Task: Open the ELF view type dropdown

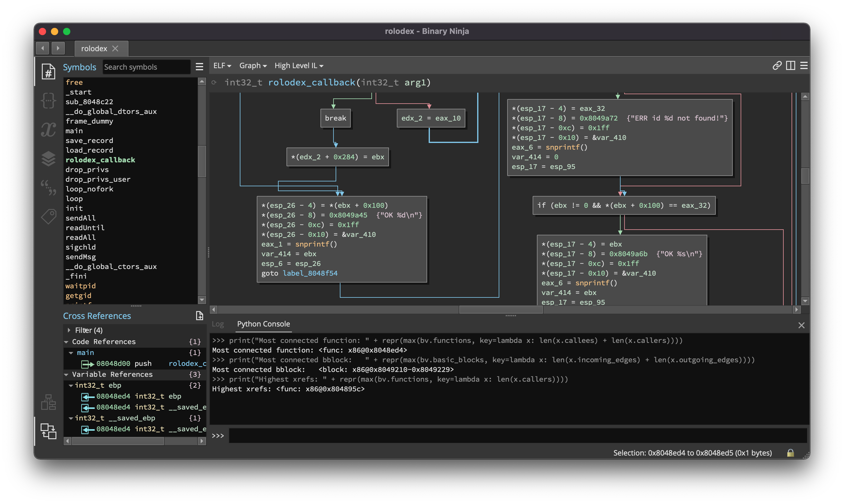Action: coord(222,65)
